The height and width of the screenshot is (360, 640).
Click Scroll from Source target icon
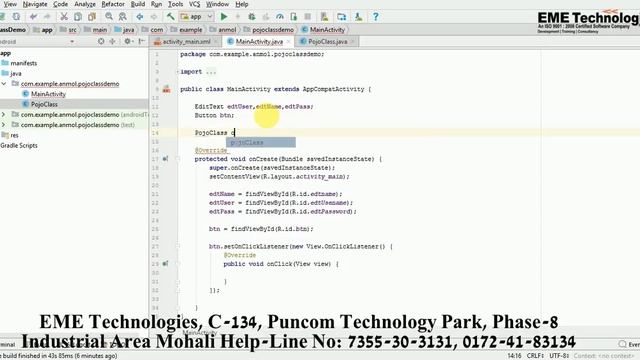click(101, 41)
